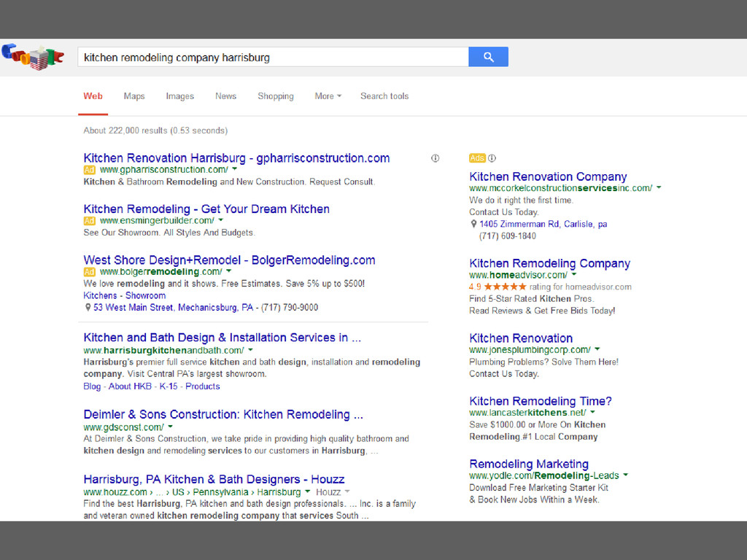Click the blue search magnifier button

pos(488,57)
